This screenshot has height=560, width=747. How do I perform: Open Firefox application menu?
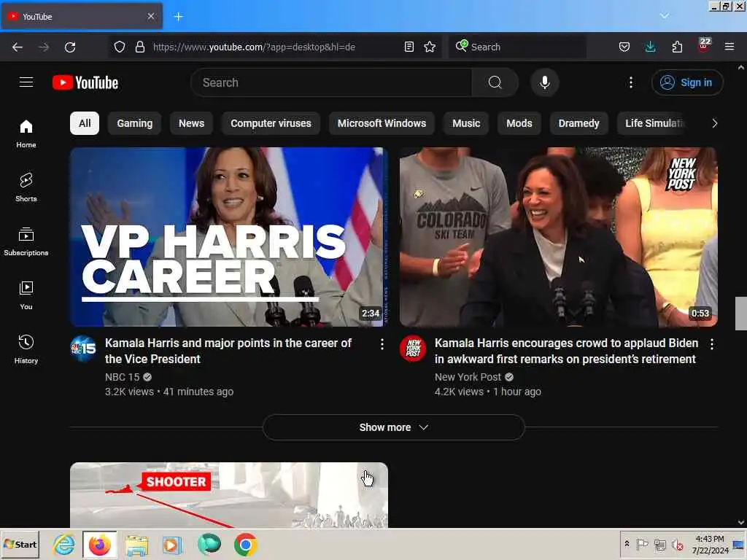[729, 47]
